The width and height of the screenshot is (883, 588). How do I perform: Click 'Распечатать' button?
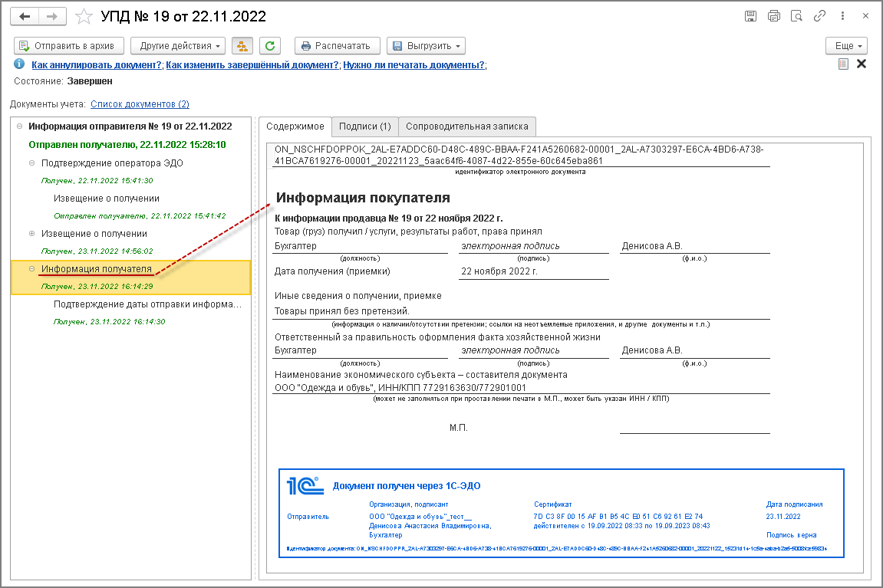tap(338, 46)
